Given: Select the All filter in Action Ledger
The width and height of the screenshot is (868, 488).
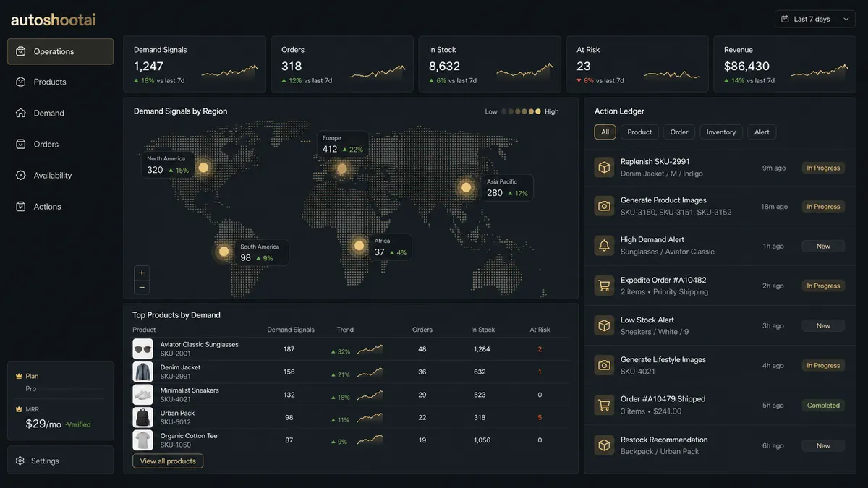Looking at the screenshot, I should pyautogui.click(x=605, y=132).
